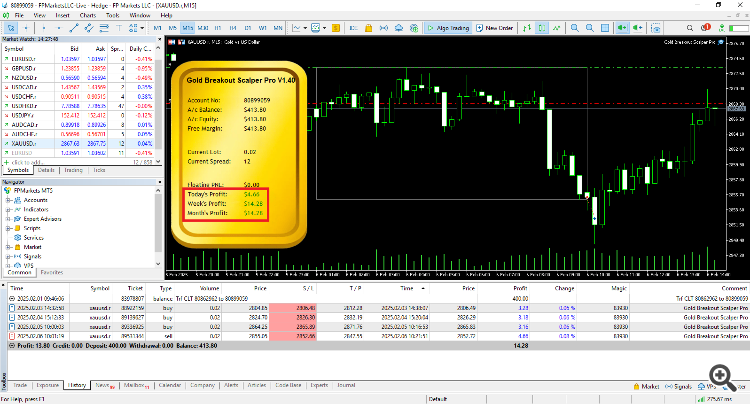Image resolution: width=750 pixels, height=404 pixels.
Task: Open the VPS cloud icon in toolbar
Action: (x=399, y=28)
